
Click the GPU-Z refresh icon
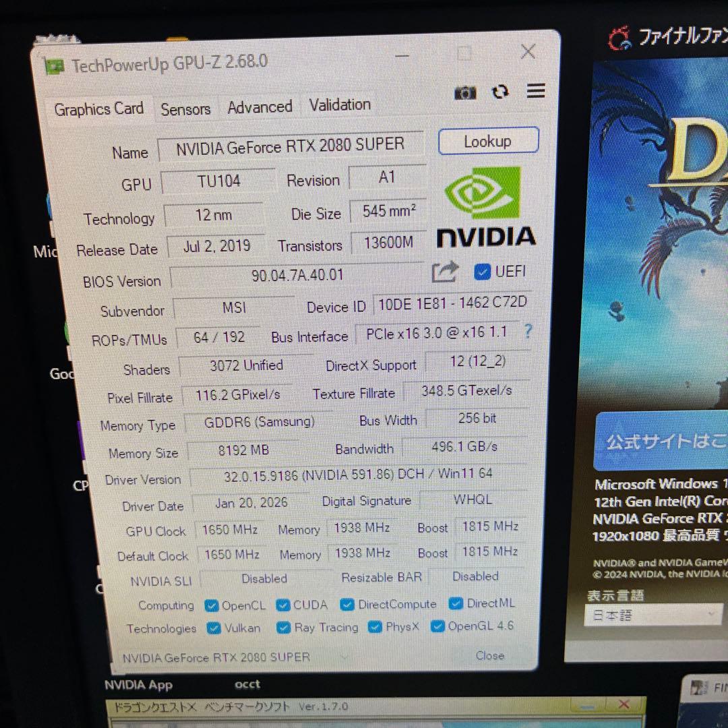(500, 92)
